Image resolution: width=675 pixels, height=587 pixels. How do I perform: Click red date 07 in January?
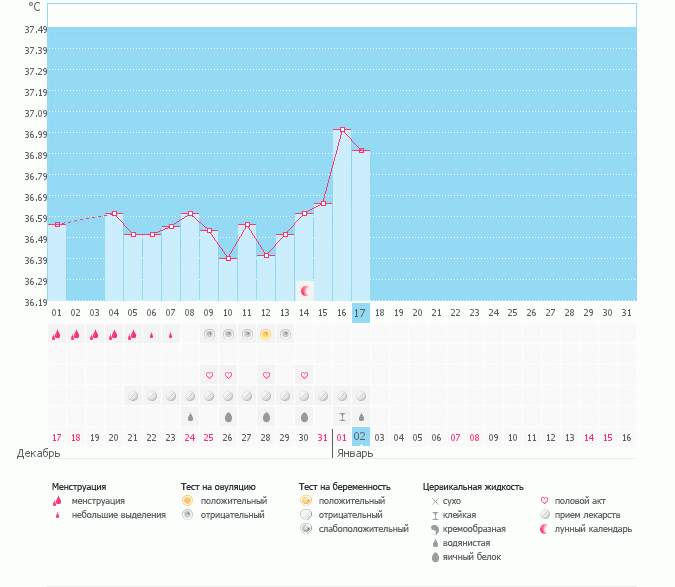pyautogui.click(x=455, y=438)
